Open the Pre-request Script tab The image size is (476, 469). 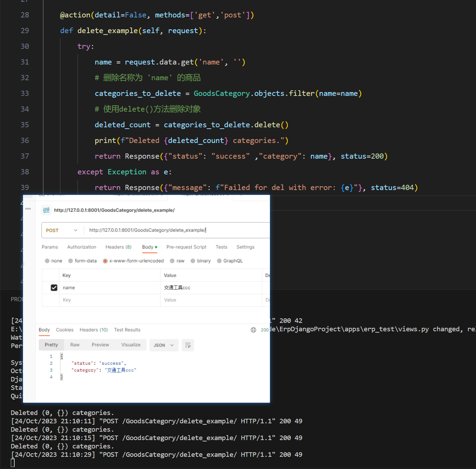click(x=186, y=247)
